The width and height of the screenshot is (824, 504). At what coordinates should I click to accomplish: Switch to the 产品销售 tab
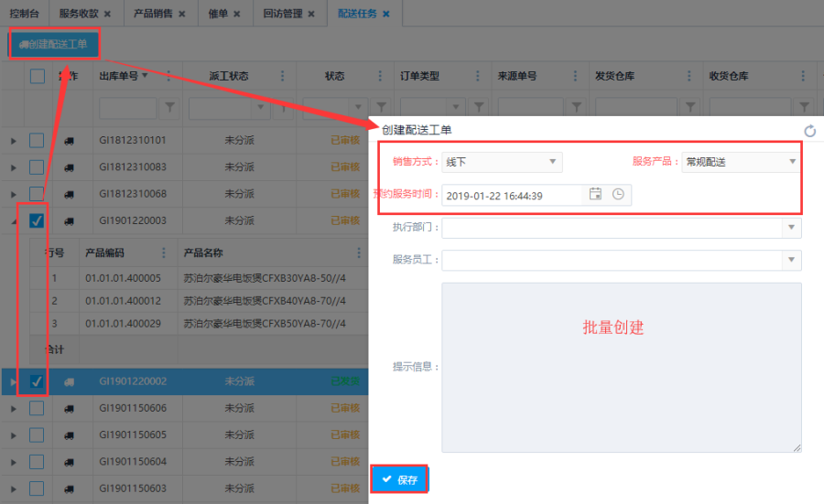(x=152, y=14)
